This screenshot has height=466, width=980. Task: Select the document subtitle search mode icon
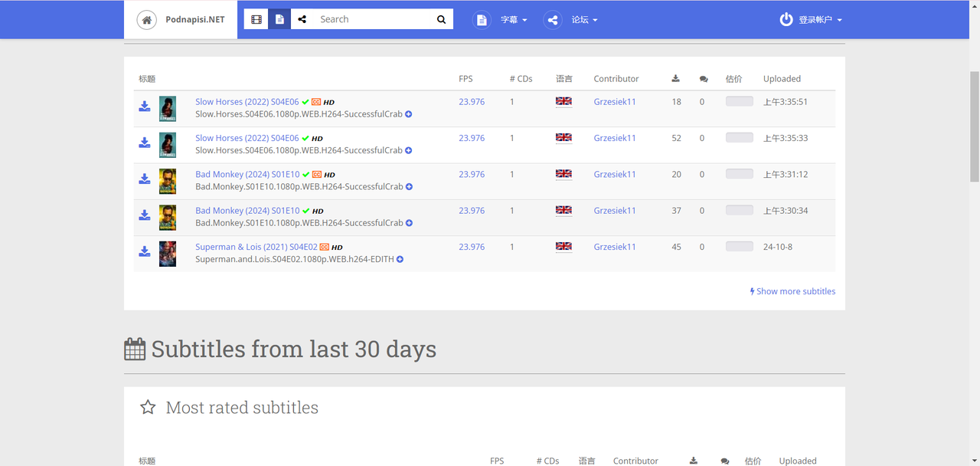(279, 19)
